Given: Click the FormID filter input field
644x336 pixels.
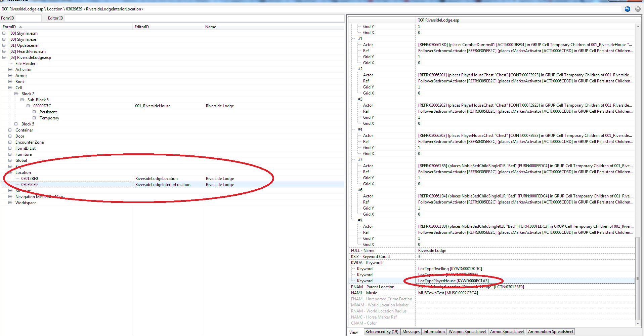Looking at the screenshot, I should [28, 18].
